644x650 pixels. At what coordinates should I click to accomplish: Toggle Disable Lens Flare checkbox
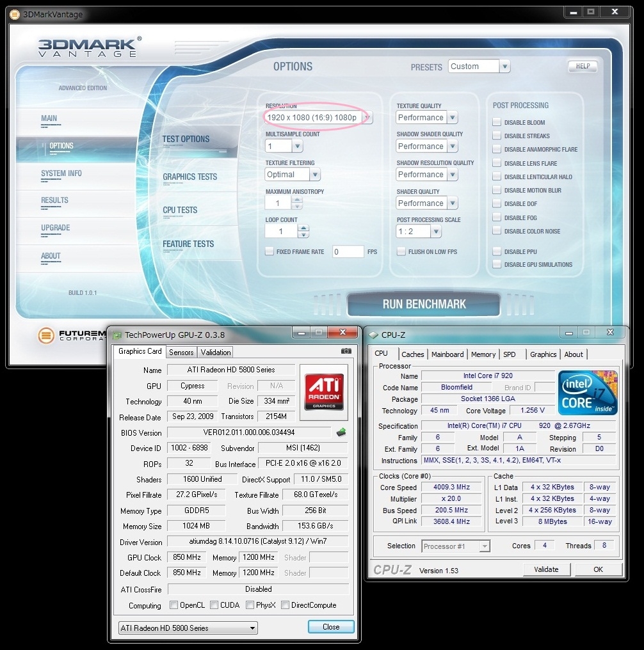coord(496,163)
